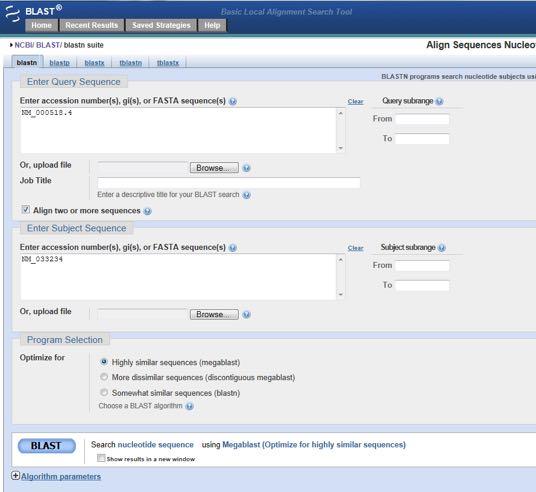Open Subject subrange help icon
The height and width of the screenshot is (492, 536).
442,248
